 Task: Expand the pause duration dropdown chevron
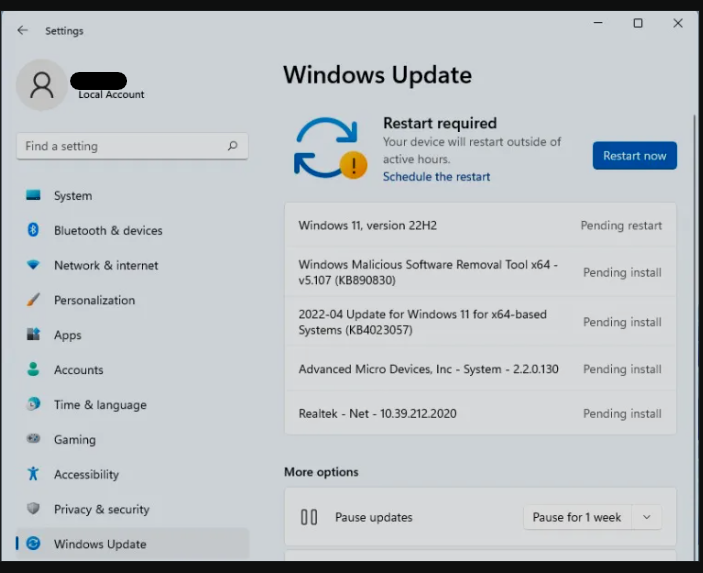[647, 517]
